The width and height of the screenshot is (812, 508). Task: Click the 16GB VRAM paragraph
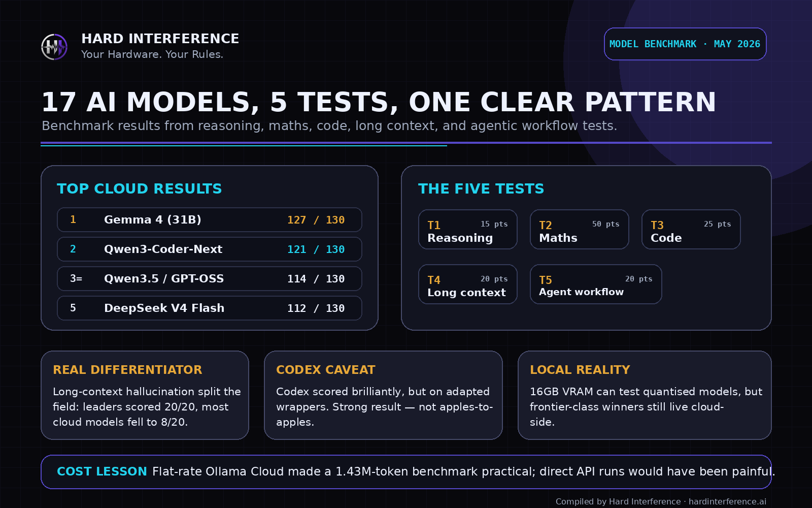click(646, 407)
